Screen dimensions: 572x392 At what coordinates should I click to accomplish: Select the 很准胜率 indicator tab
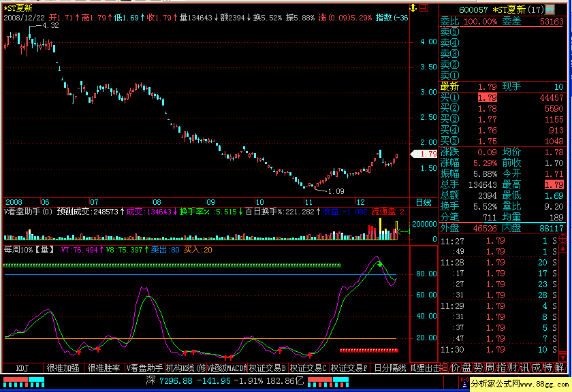point(104,368)
